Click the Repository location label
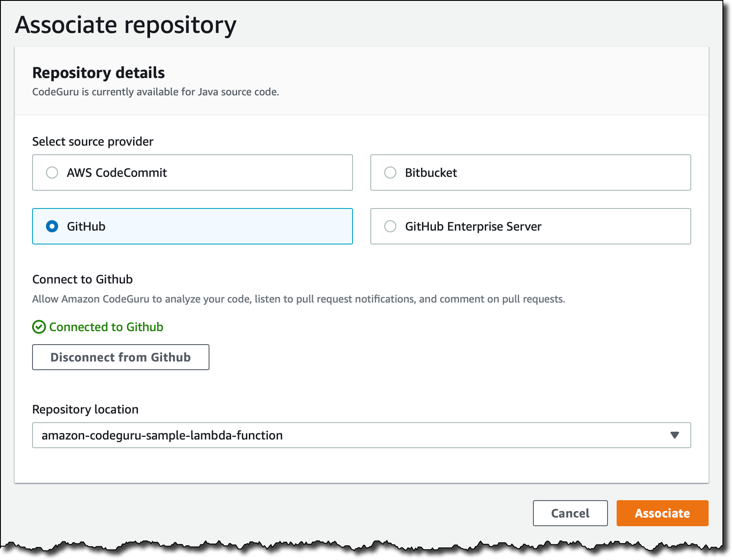Viewport: 732px width, 560px height. click(85, 409)
